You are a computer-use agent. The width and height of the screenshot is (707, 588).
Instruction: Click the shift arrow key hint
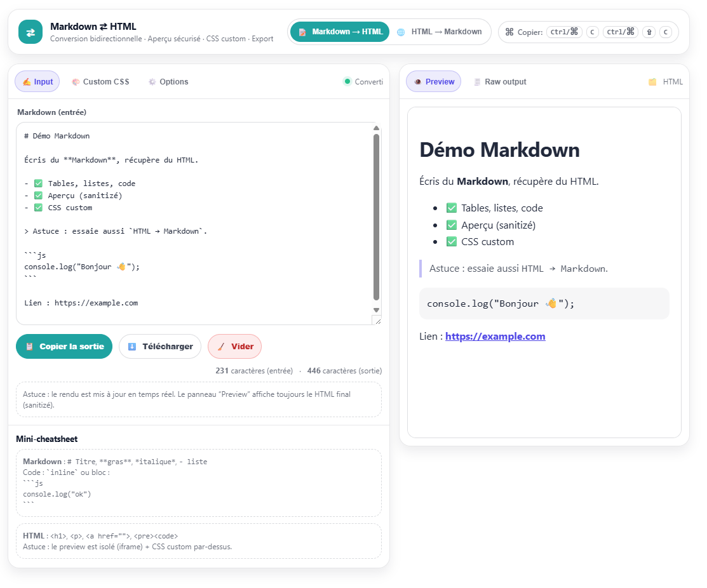pyautogui.click(x=649, y=32)
